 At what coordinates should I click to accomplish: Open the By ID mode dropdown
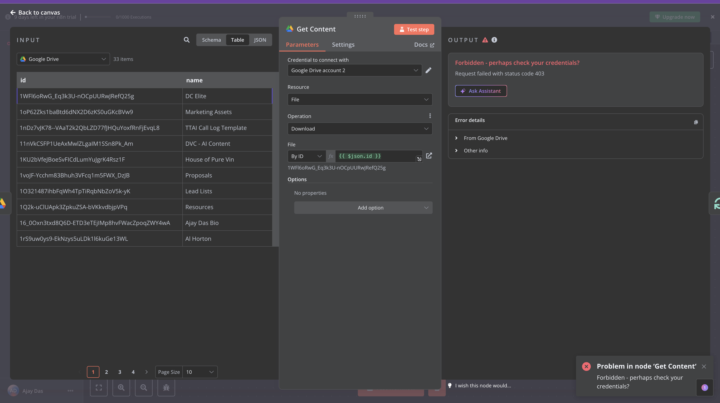pos(306,157)
